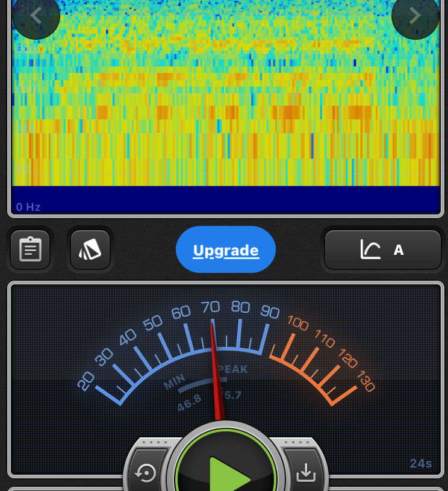Open the skins theme cards icon
Image resolution: width=448 pixels, height=491 pixels.
coord(90,249)
